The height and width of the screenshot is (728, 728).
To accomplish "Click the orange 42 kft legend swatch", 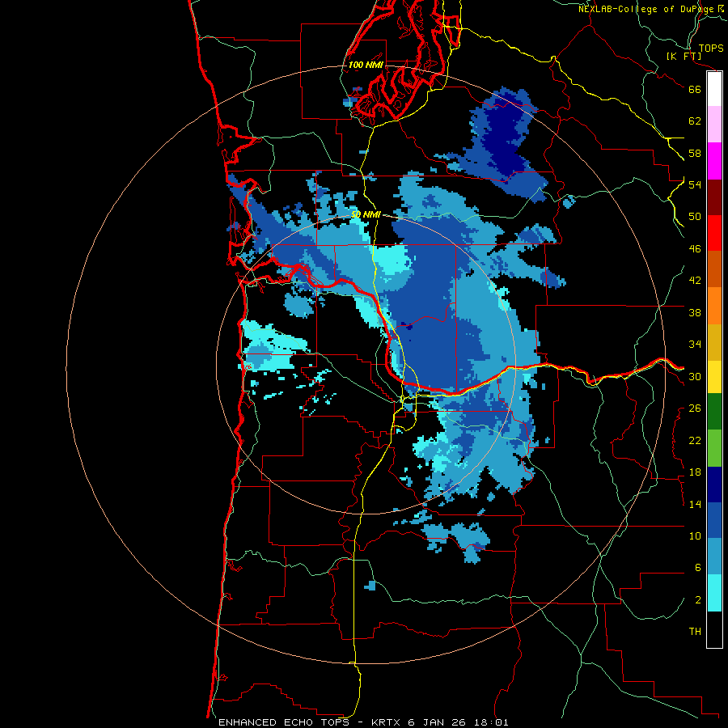I will (x=714, y=305).
